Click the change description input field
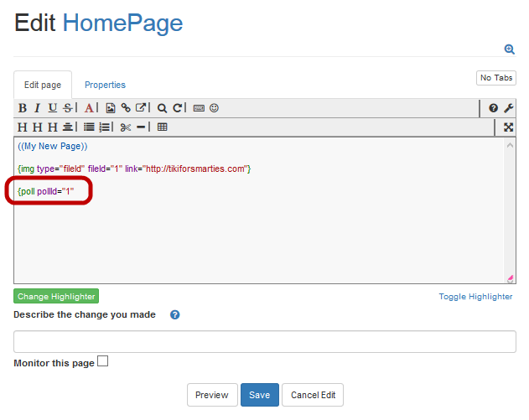529x420 pixels. tap(264, 341)
